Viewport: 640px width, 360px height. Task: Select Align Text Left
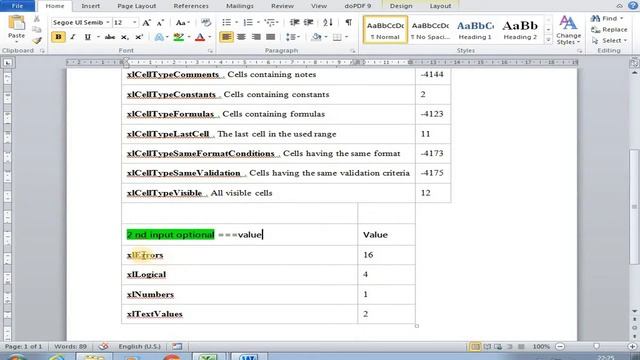coord(227,37)
